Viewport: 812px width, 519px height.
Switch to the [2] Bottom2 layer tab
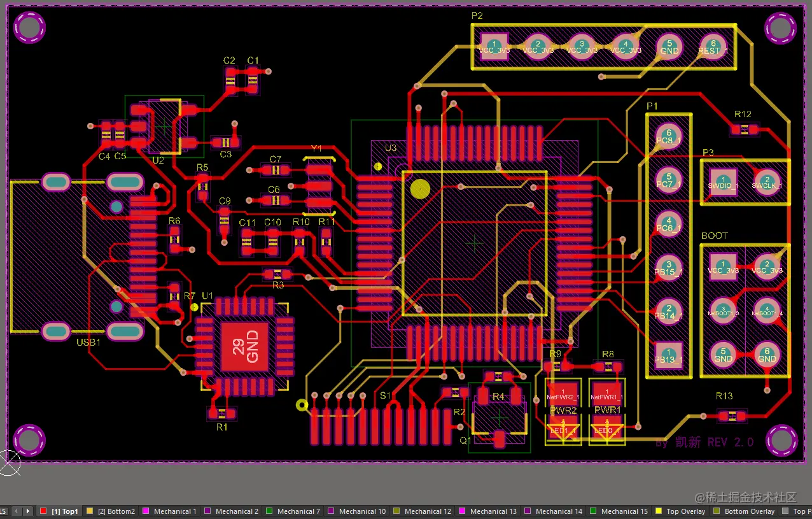point(110,511)
